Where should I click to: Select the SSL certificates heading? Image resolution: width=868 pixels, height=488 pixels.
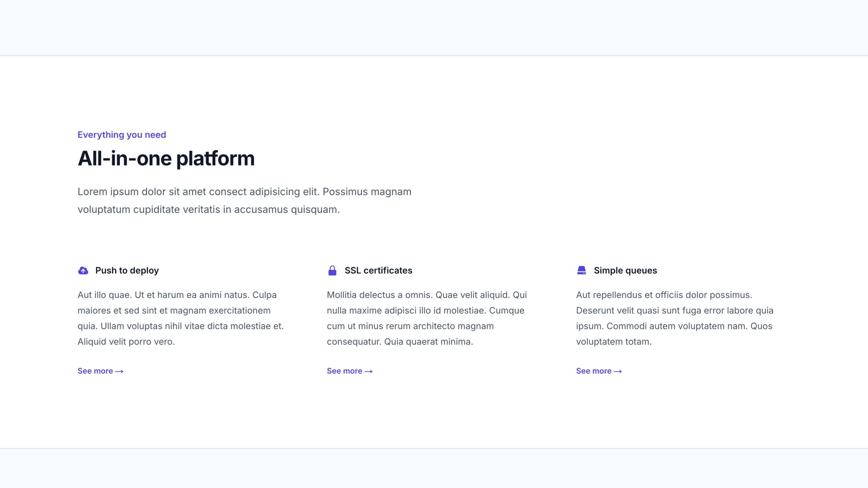378,271
